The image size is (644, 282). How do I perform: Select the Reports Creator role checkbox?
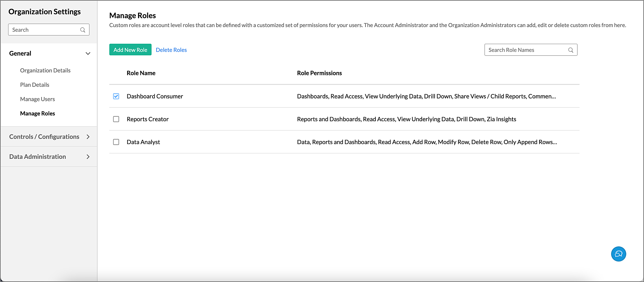coord(116,119)
